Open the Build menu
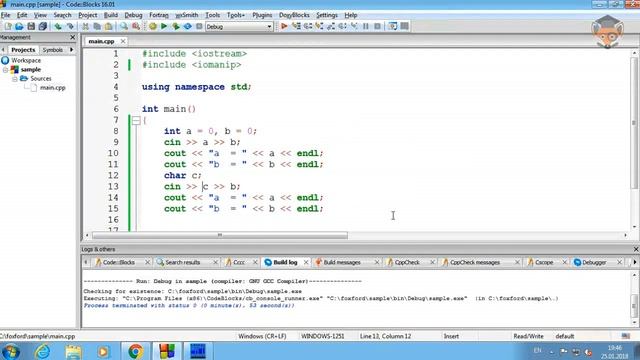 point(111,15)
